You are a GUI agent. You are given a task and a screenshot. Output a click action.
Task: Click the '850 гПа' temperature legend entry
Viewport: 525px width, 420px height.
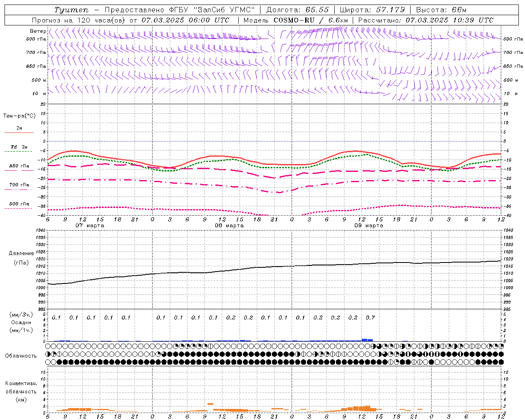pyautogui.click(x=19, y=166)
